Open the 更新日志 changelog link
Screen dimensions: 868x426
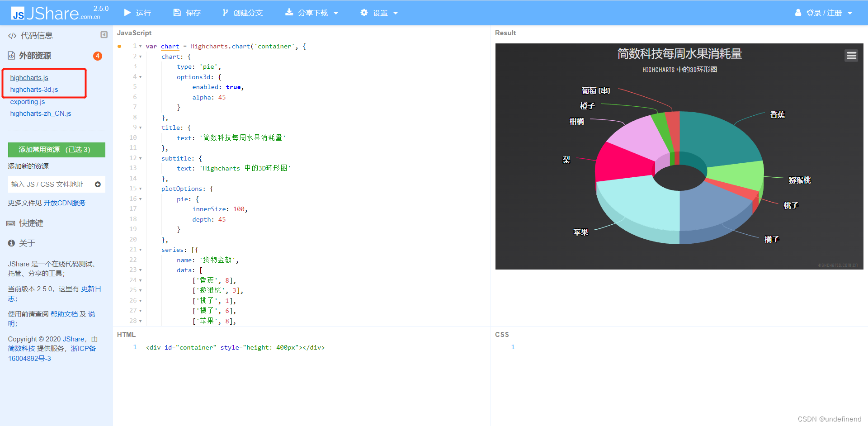91,289
